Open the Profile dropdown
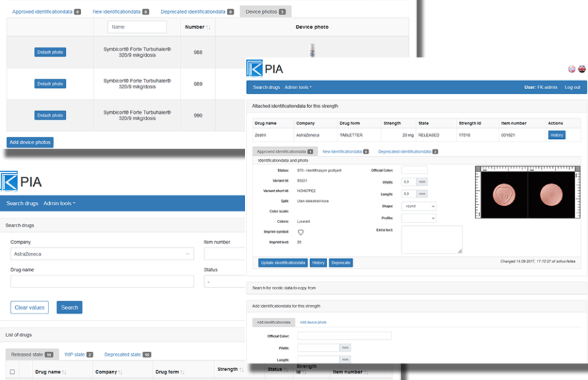The image size is (588, 380). 419,218
